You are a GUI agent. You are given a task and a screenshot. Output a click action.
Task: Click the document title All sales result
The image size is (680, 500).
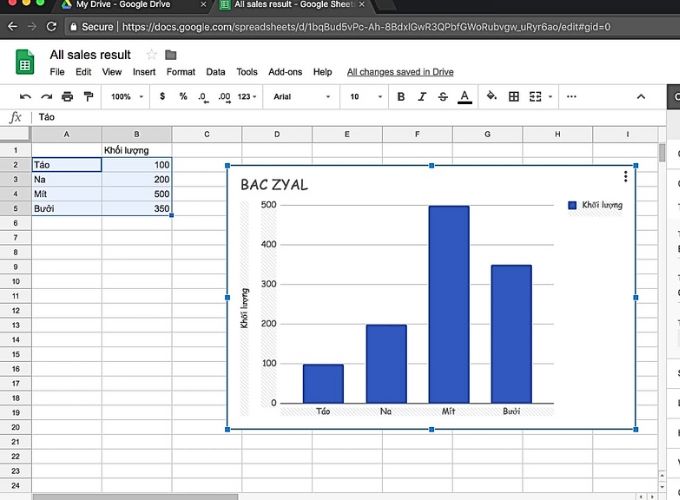(90, 55)
